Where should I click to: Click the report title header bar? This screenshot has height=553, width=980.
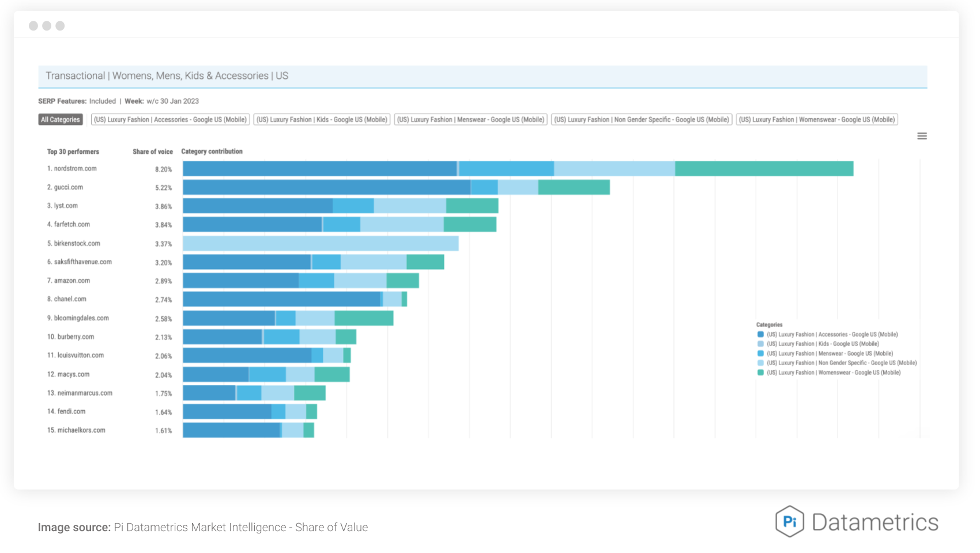pos(483,76)
